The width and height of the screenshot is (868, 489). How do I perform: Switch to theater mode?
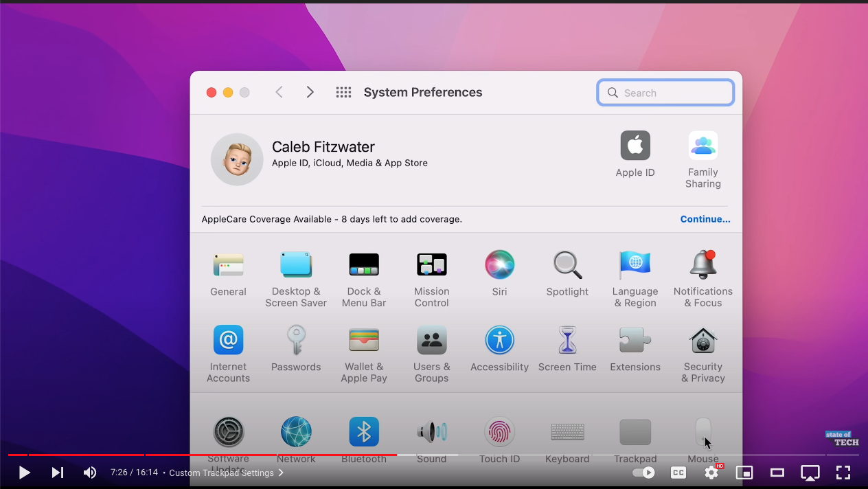tap(777, 473)
